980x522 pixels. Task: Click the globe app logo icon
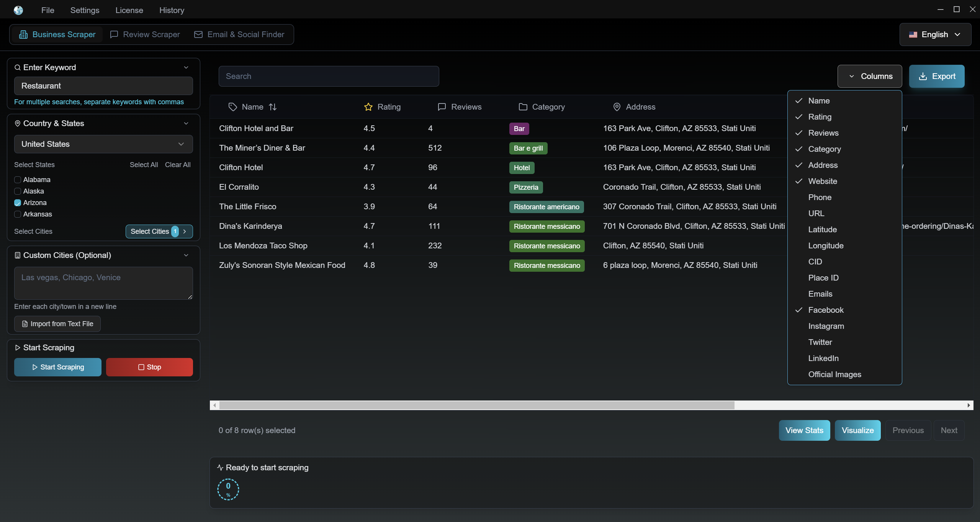coord(18,10)
